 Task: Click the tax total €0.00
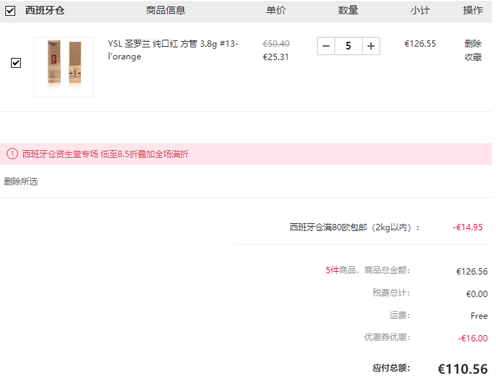tap(477, 294)
